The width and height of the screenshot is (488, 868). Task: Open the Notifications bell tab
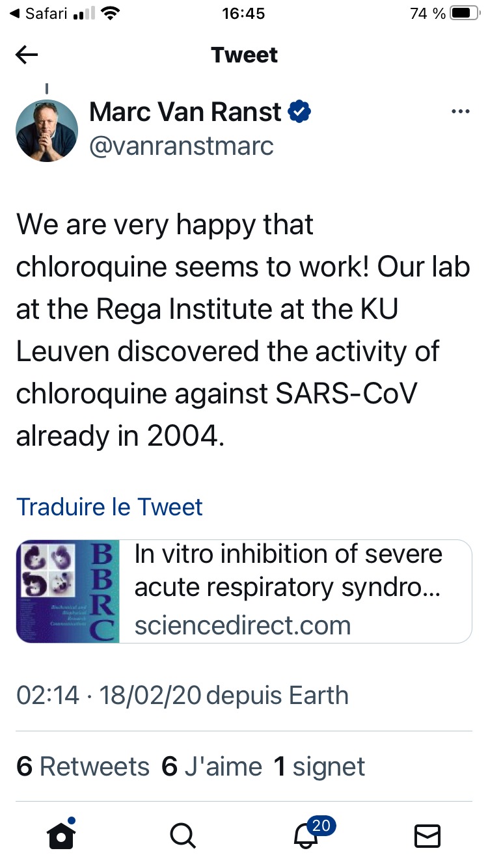[x=306, y=835]
